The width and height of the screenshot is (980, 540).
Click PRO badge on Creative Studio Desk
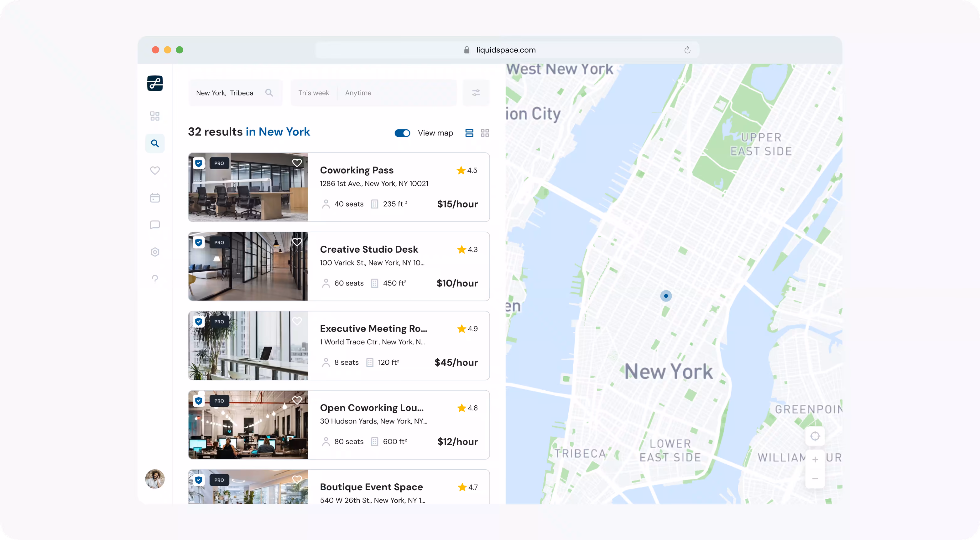(x=219, y=242)
